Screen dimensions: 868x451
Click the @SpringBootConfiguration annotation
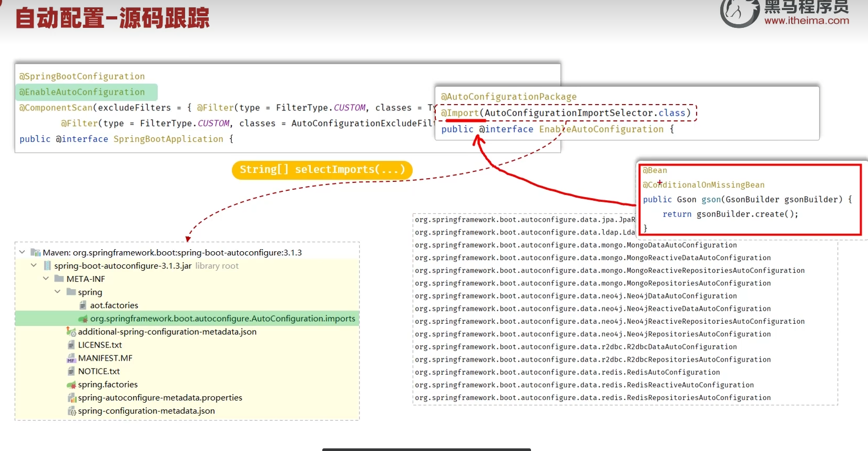[82, 76]
